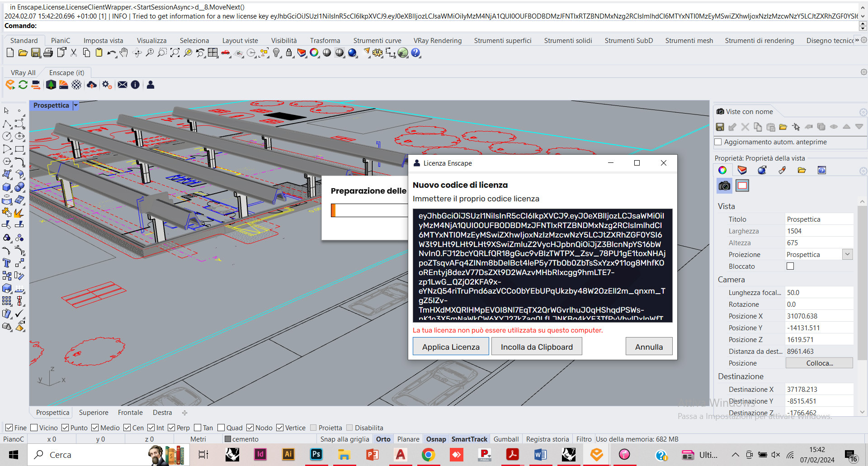Open the Proiezione dropdown

click(848, 254)
